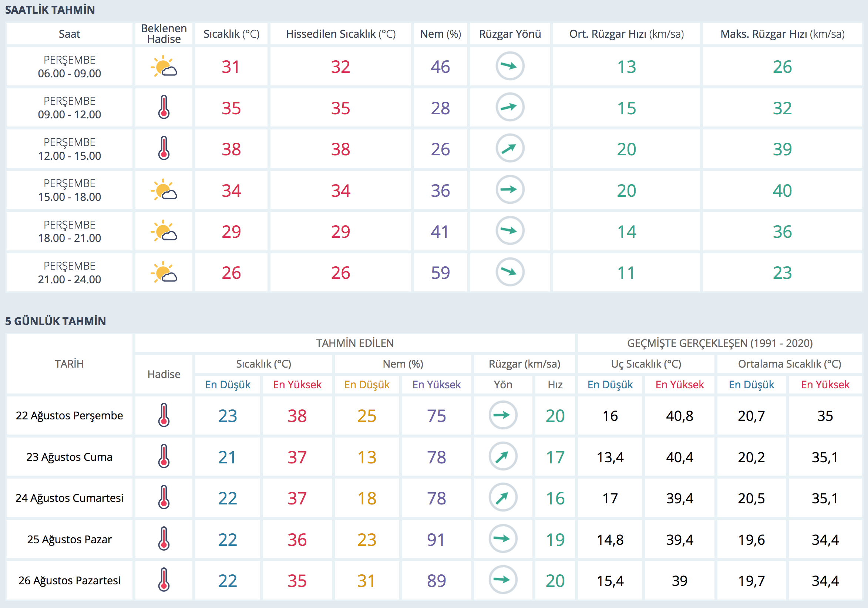Screen dimensions: 868x608
Task: Click temperature value 38 for 12.00 - 15.00
Action: [231, 149]
